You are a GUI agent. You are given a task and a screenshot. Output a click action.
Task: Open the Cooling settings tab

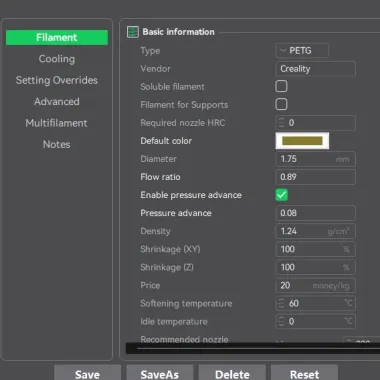click(x=57, y=59)
